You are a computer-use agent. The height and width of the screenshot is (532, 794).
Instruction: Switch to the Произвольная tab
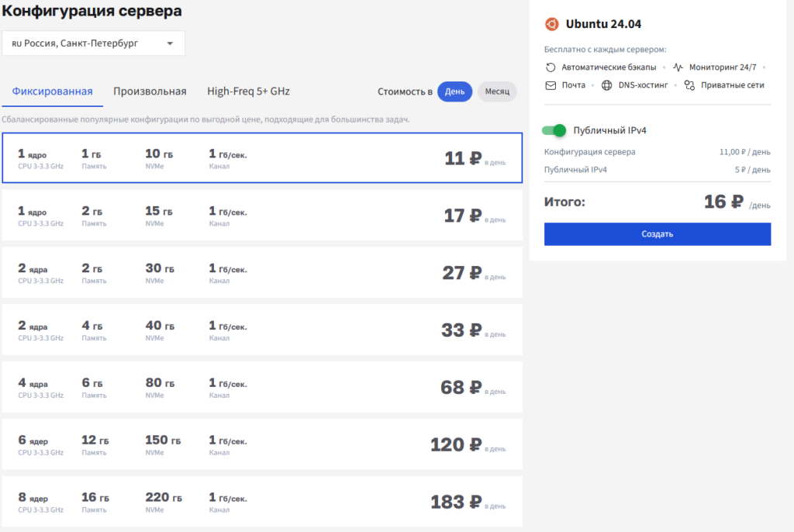[150, 92]
